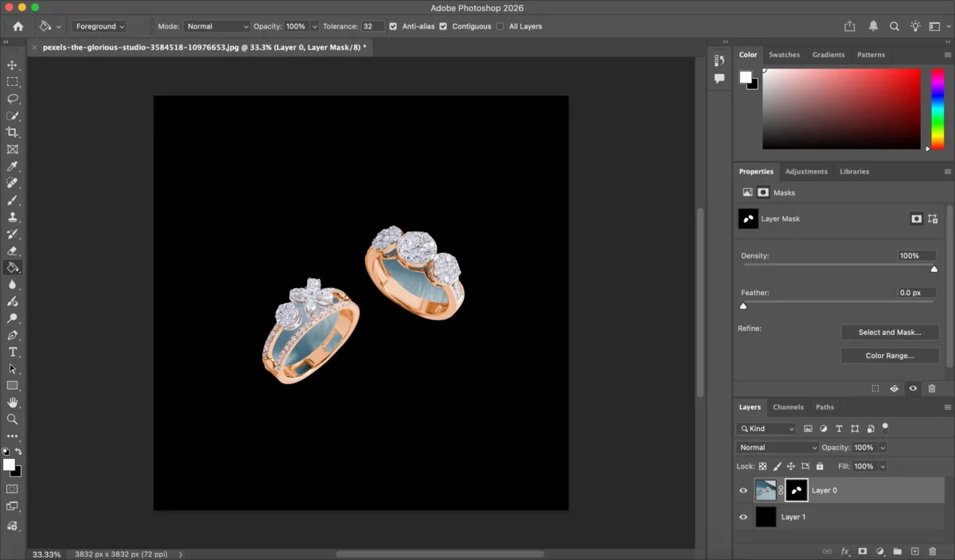Select the Zoom tool
The height and width of the screenshot is (560, 955).
click(13, 418)
